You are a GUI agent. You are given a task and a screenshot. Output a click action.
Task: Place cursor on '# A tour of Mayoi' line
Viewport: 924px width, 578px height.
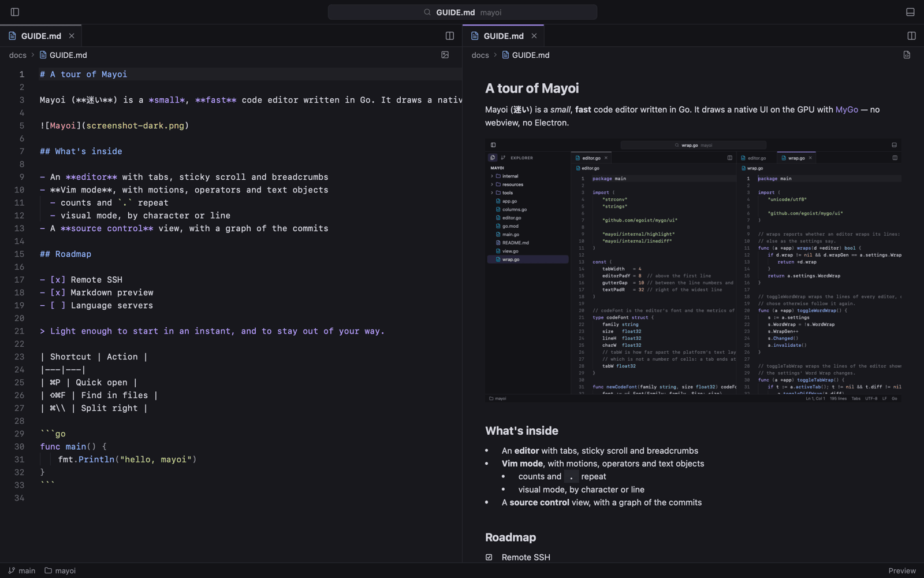tap(84, 74)
